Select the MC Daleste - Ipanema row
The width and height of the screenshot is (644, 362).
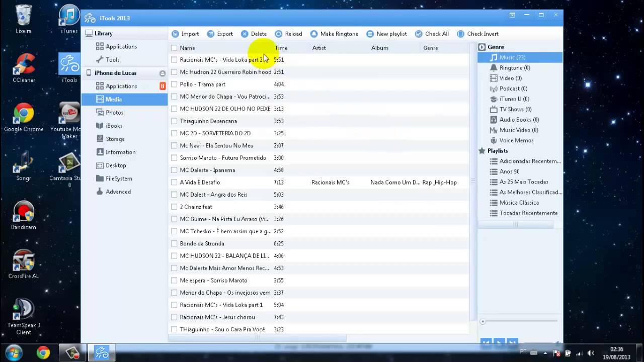(319, 170)
